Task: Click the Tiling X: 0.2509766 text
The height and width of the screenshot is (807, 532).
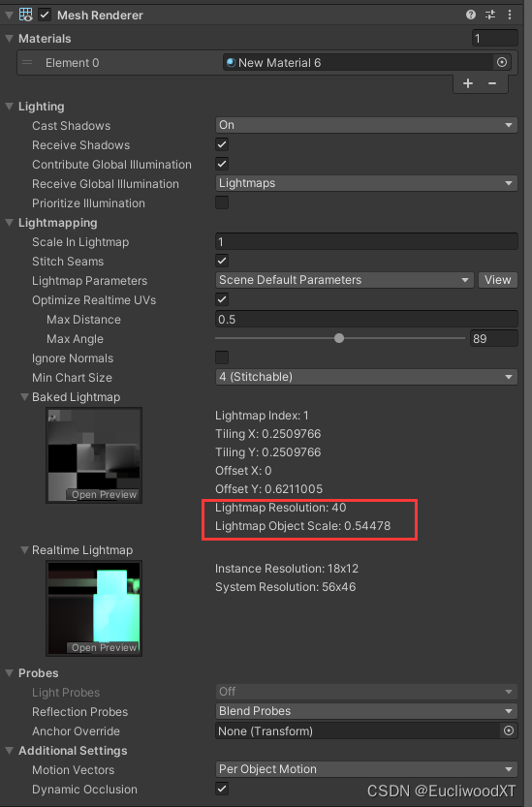Action: click(267, 434)
